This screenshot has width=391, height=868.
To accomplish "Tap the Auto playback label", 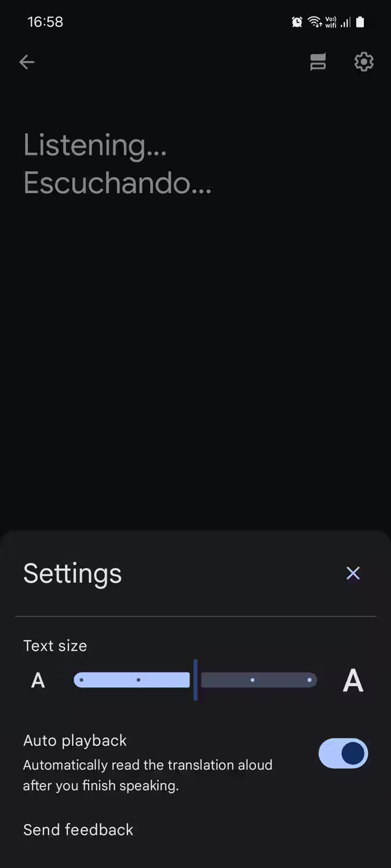I will pyautogui.click(x=75, y=740).
